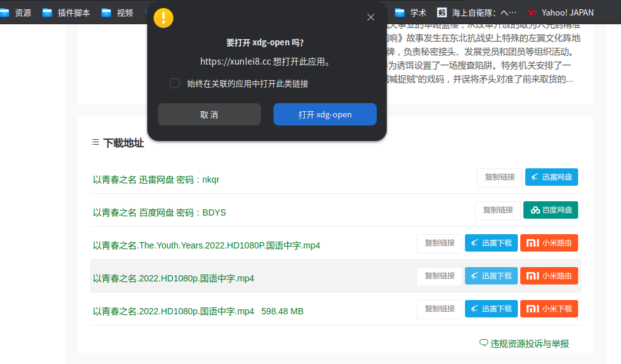Enable always open links in associated app
This screenshot has width=621, height=364.
[174, 83]
